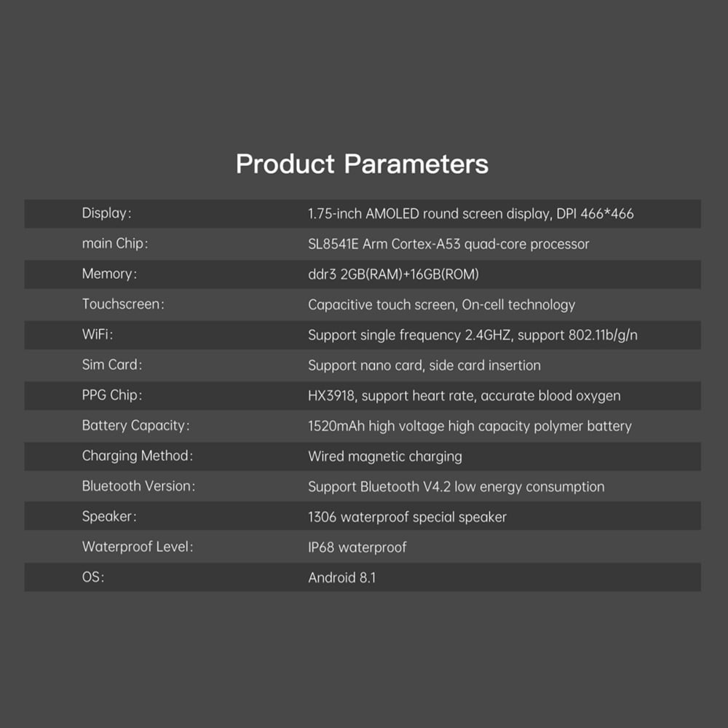Click the SL8541E processor text

[448, 244]
